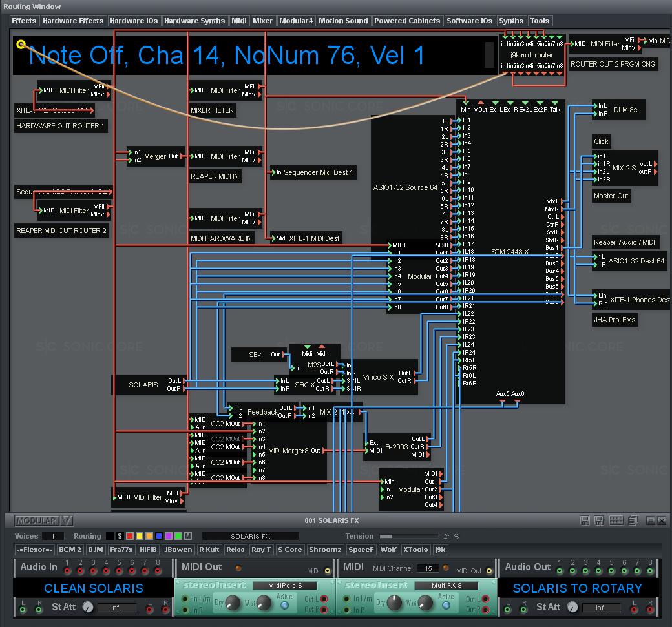Viewport: 672px width, 627px height.
Task: Open the Shroomz module list
Action: [x=325, y=550]
